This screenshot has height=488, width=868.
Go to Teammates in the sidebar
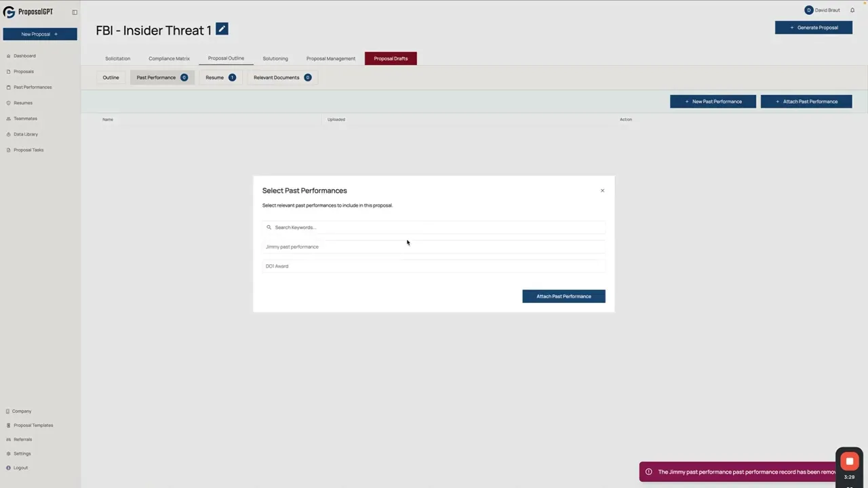[x=25, y=119]
